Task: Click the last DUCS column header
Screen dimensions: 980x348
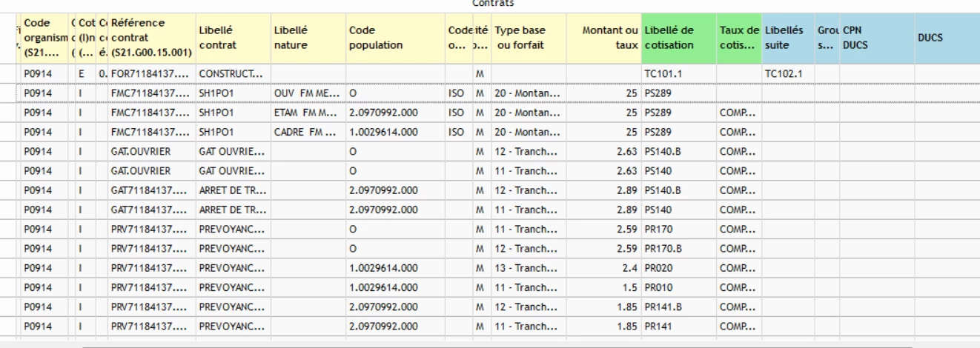Action: pos(947,39)
